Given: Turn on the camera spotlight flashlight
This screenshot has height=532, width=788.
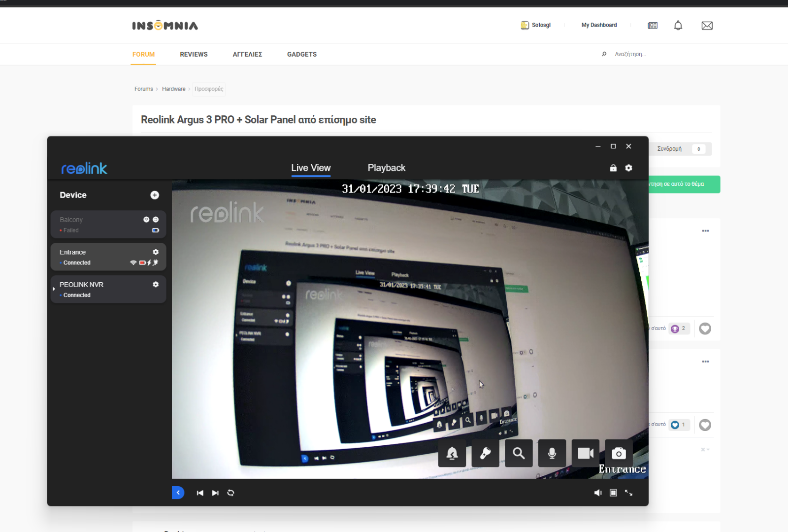Looking at the screenshot, I should click(485, 453).
